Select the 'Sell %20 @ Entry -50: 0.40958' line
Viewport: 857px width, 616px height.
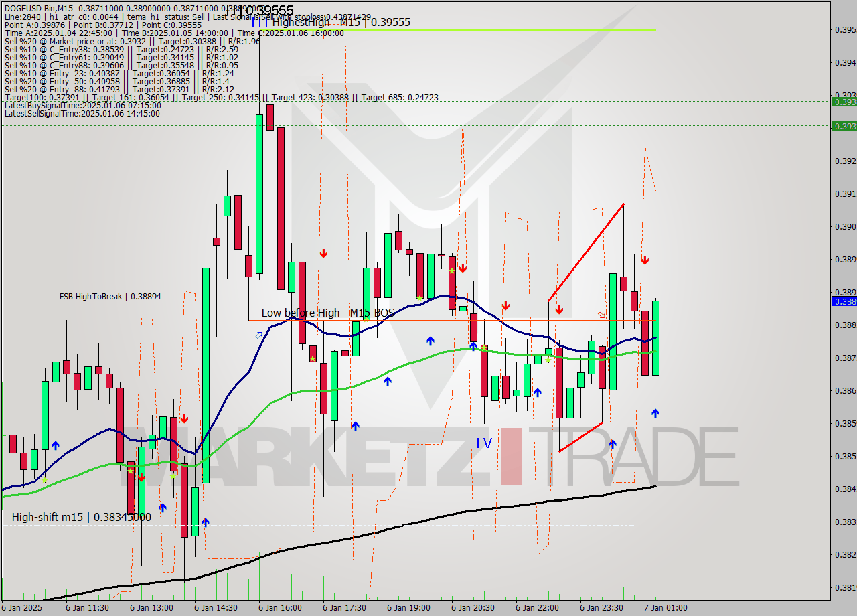(117, 81)
